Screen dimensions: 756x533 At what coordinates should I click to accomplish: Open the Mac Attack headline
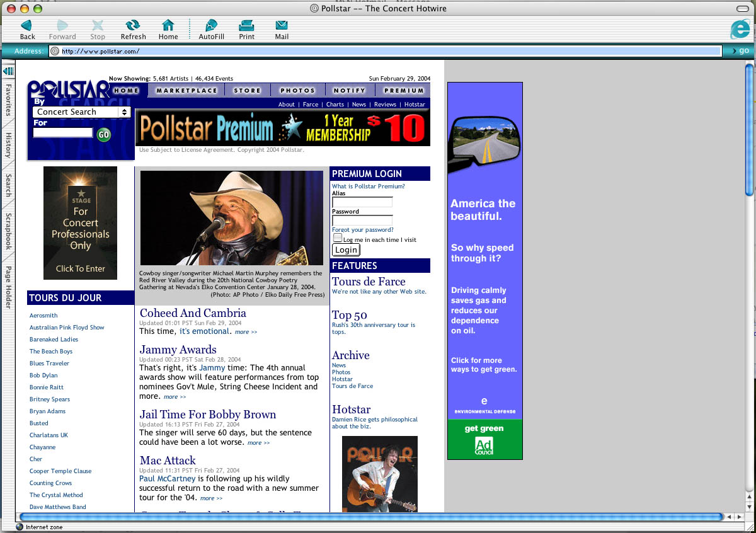(x=168, y=461)
